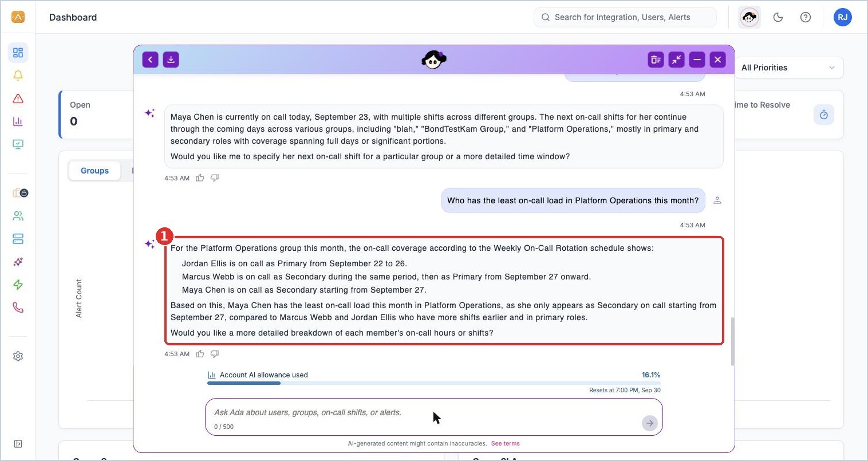Like the Maya Chen on-call shifts reply
868x461 pixels.
[x=200, y=178]
